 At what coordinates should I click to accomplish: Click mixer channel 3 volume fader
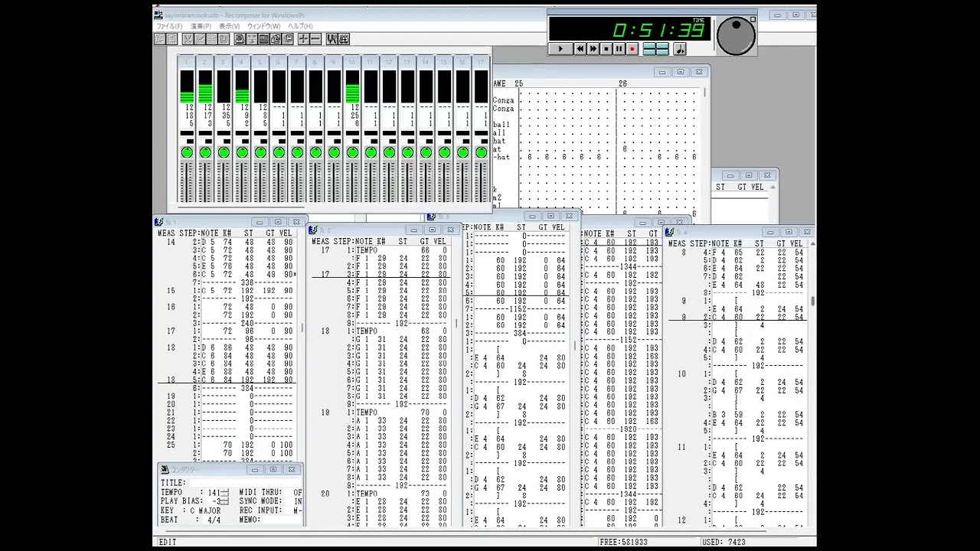click(224, 182)
